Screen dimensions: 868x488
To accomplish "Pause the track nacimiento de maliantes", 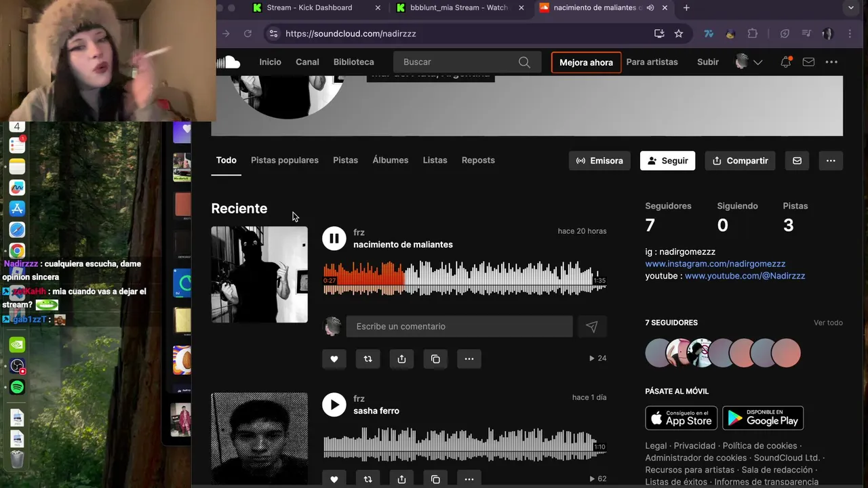I will coord(334,238).
